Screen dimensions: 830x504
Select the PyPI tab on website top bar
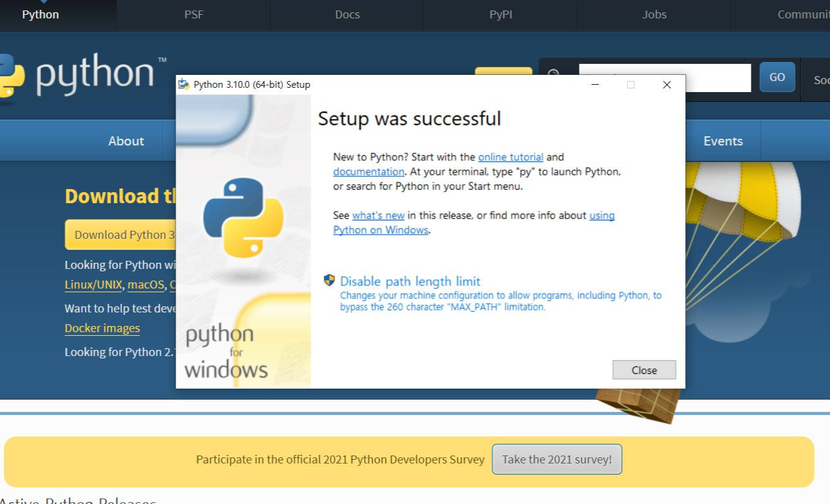(x=501, y=15)
